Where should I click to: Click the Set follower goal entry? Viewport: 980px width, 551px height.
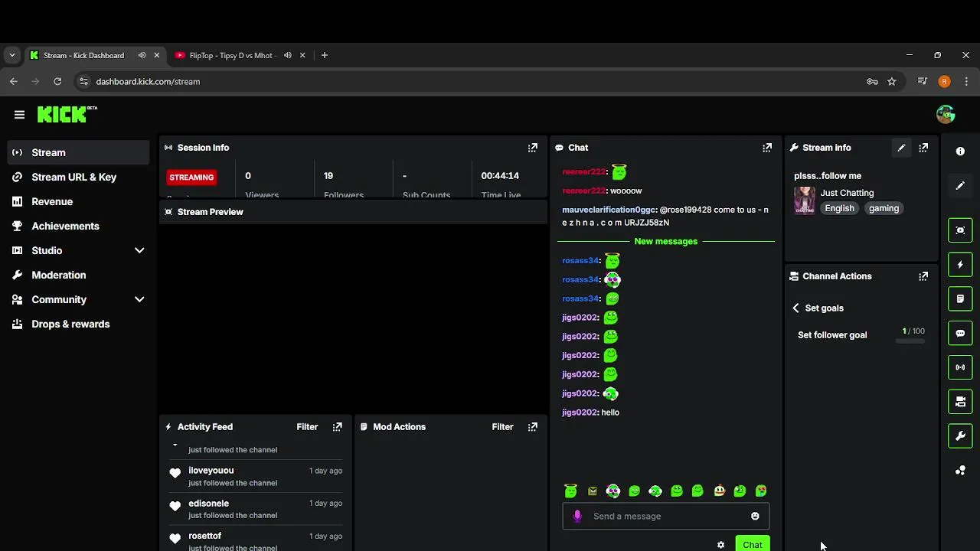tap(861, 334)
